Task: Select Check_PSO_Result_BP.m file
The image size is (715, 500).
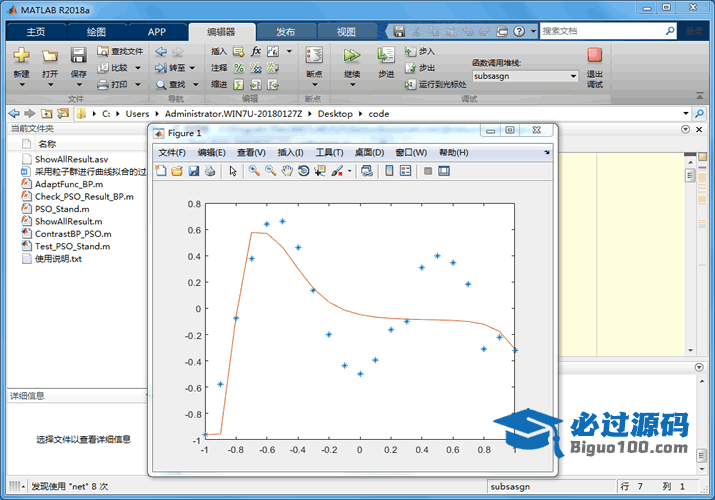Action: 84,197
